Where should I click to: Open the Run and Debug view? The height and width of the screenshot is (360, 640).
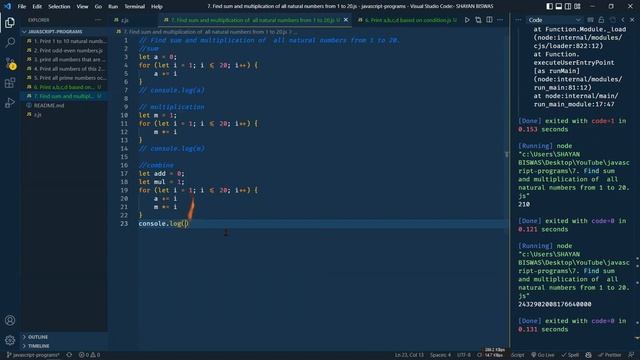(x=10, y=103)
